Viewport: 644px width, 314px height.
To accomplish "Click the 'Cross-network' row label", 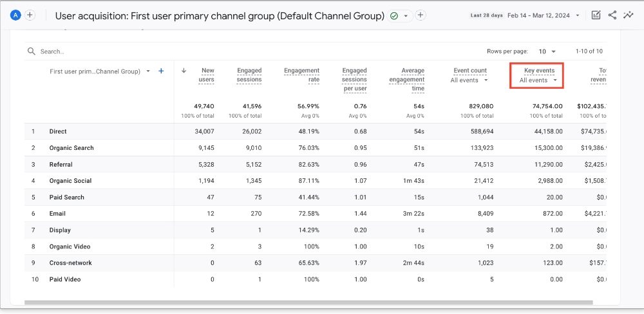I will 71,263.
